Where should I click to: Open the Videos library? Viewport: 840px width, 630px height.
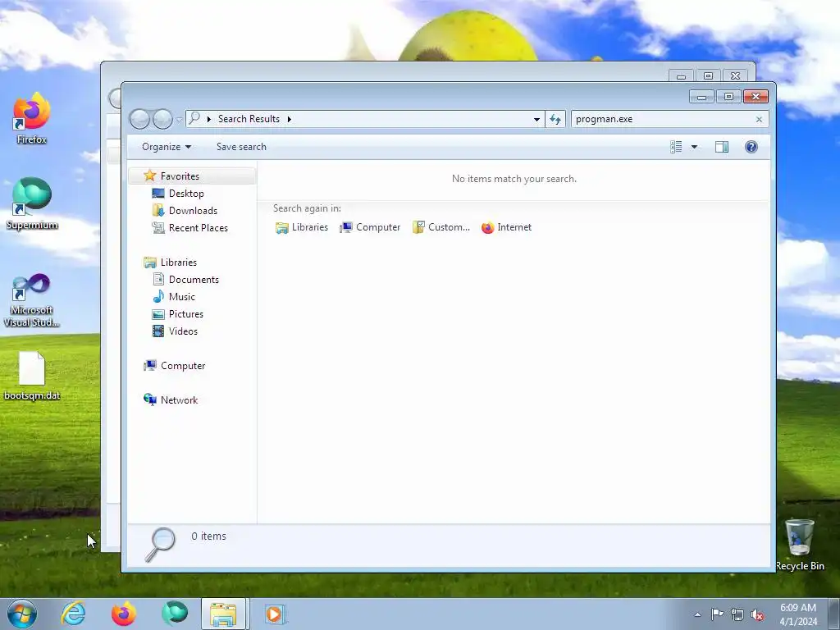[183, 331]
